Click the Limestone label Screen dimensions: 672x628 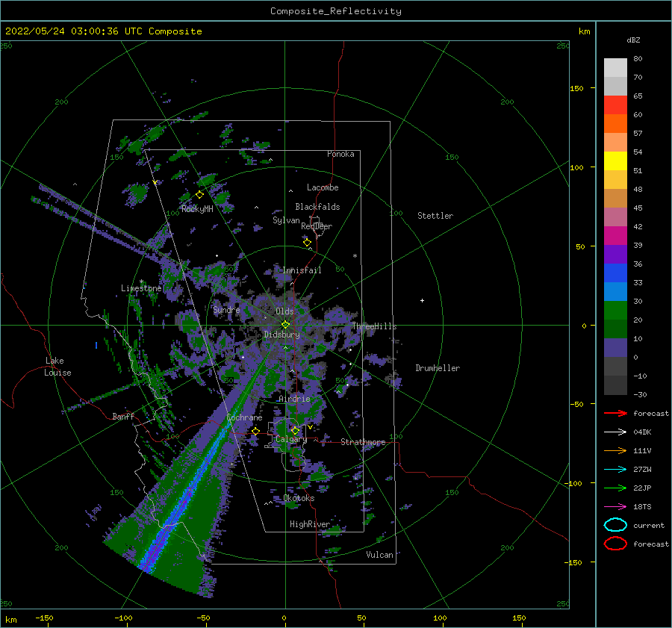tap(141, 288)
